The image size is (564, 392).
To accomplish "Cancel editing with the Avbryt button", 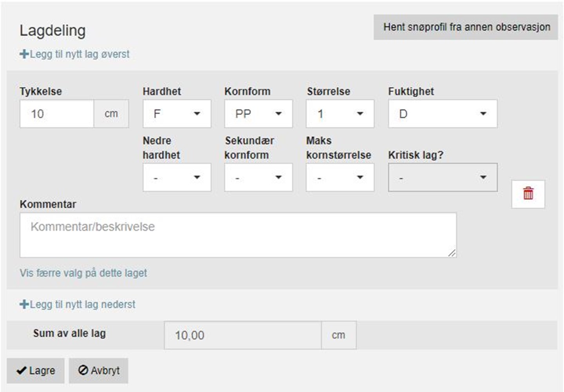I will point(98,370).
